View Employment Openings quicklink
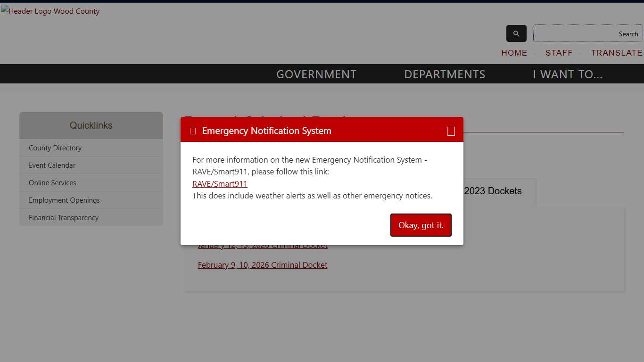This screenshot has width=644, height=362. pos(64,200)
